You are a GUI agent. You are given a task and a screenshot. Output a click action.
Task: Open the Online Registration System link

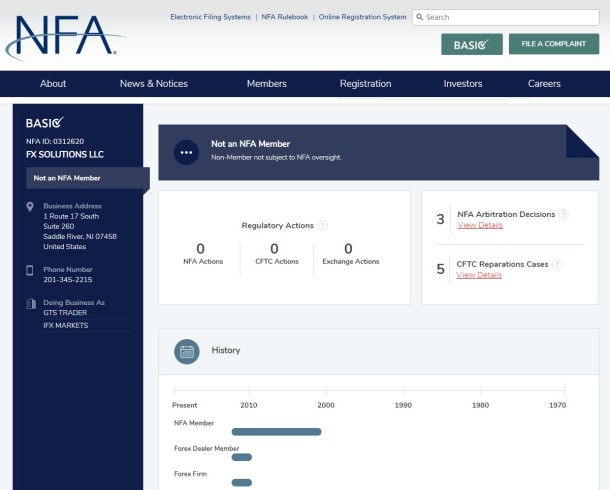362,17
